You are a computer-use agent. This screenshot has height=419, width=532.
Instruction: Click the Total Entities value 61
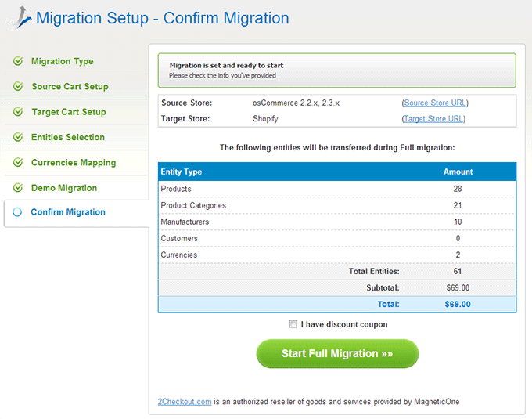(458, 271)
